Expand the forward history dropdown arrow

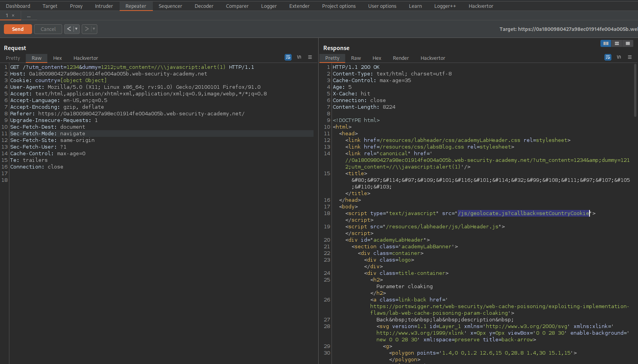pyautogui.click(x=94, y=29)
